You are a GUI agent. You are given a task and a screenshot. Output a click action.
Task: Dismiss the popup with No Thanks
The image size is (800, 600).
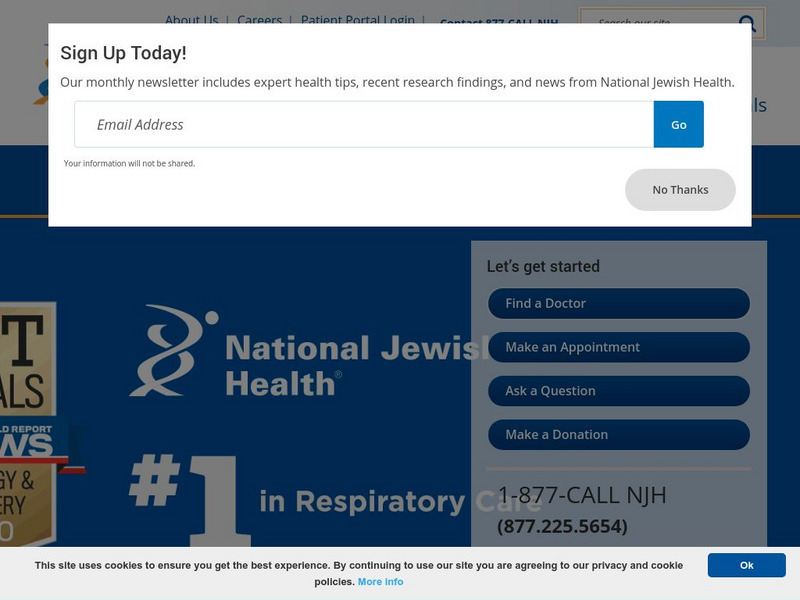coord(680,189)
